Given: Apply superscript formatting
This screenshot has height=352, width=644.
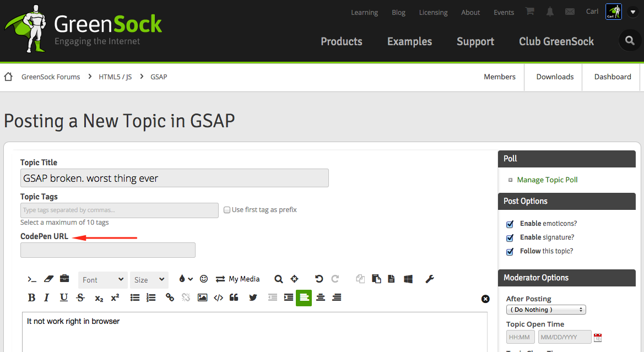Looking at the screenshot, I should pos(115,297).
